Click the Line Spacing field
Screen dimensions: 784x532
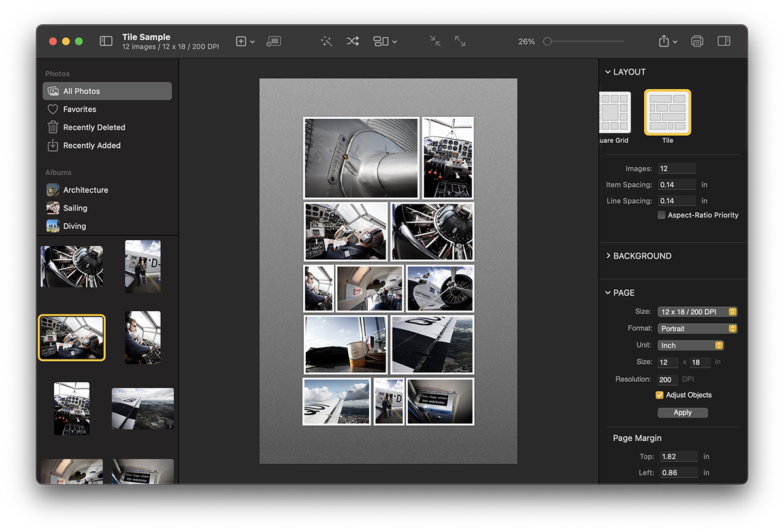point(677,201)
